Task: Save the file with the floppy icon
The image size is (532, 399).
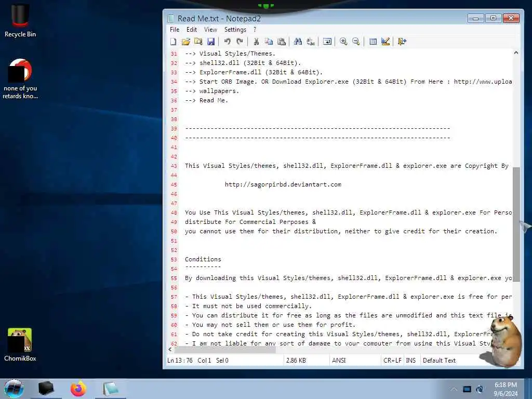Action: pyautogui.click(x=211, y=42)
